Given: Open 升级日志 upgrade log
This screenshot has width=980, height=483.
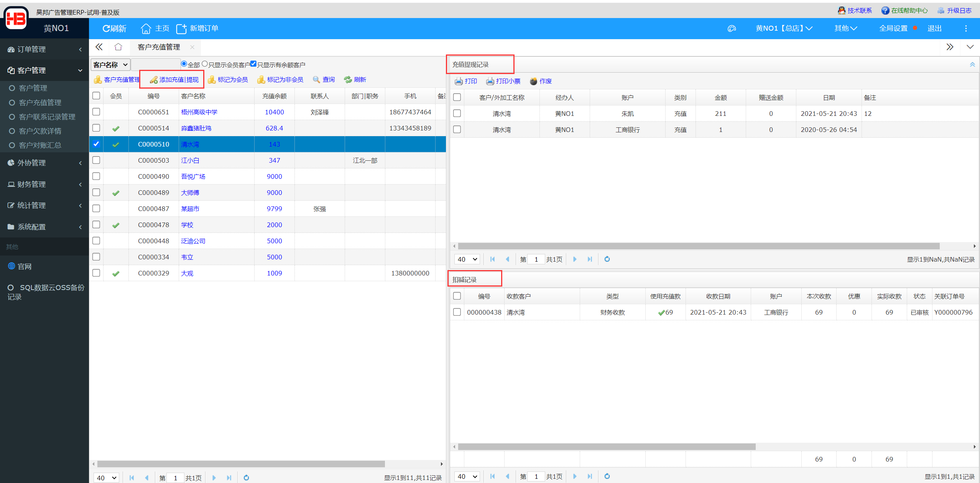Looking at the screenshot, I should [954, 10].
